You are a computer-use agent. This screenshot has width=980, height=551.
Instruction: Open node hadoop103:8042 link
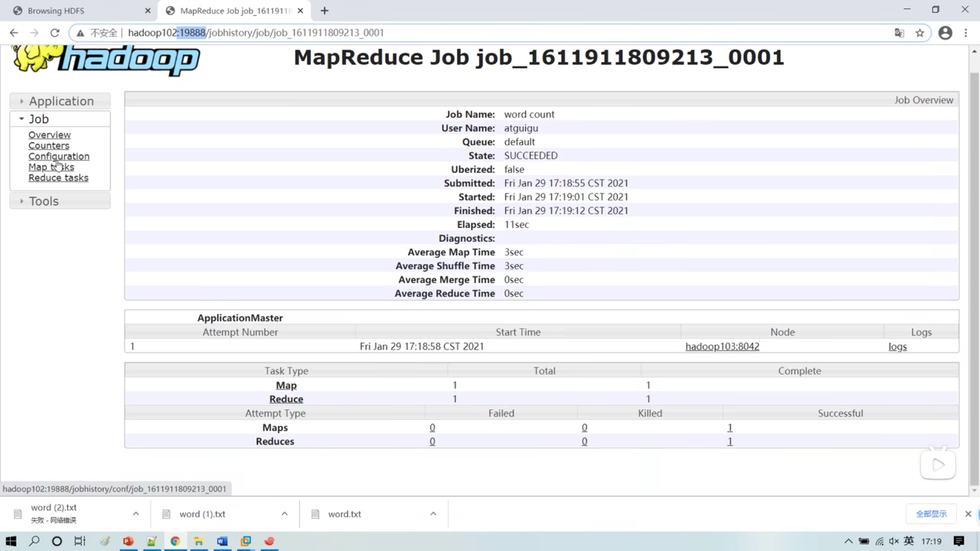tap(722, 346)
